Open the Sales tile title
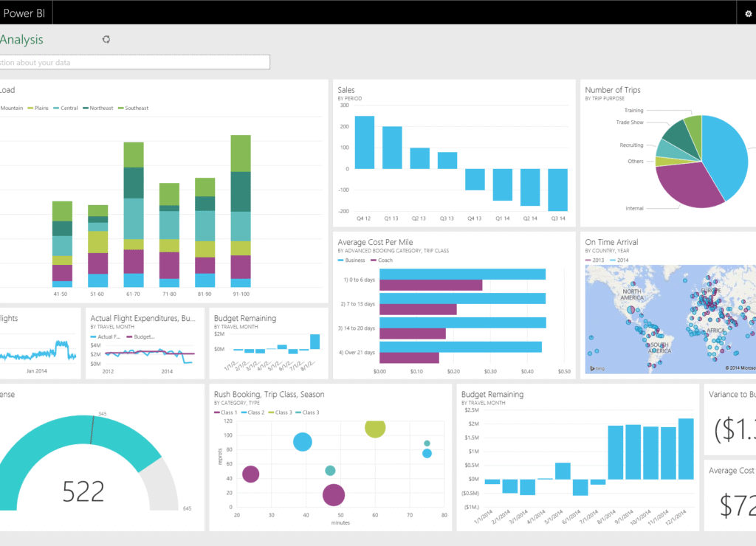This screenshot has height=546, width=756. [346, 90]
